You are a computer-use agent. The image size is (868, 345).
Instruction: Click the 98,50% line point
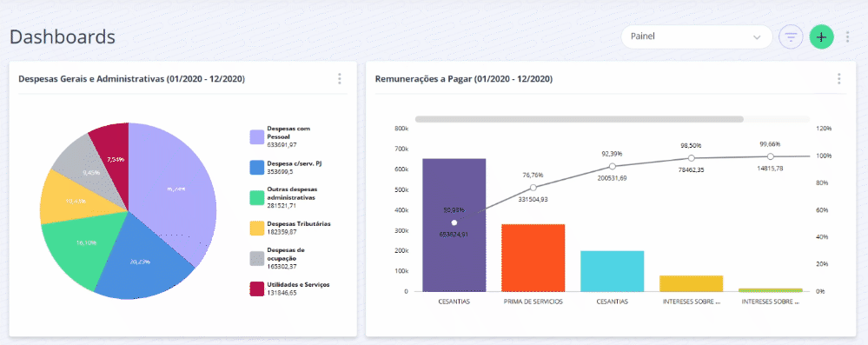point(692,158)
